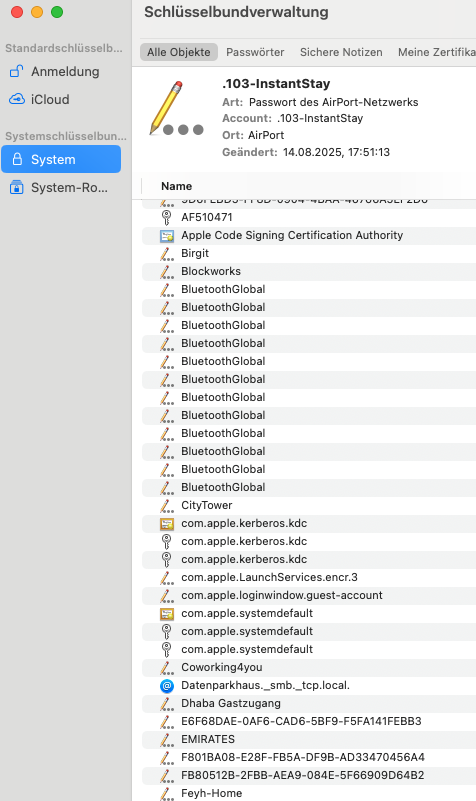Click the cloud lock icon beside iCloud

click(x=17, y=99)
